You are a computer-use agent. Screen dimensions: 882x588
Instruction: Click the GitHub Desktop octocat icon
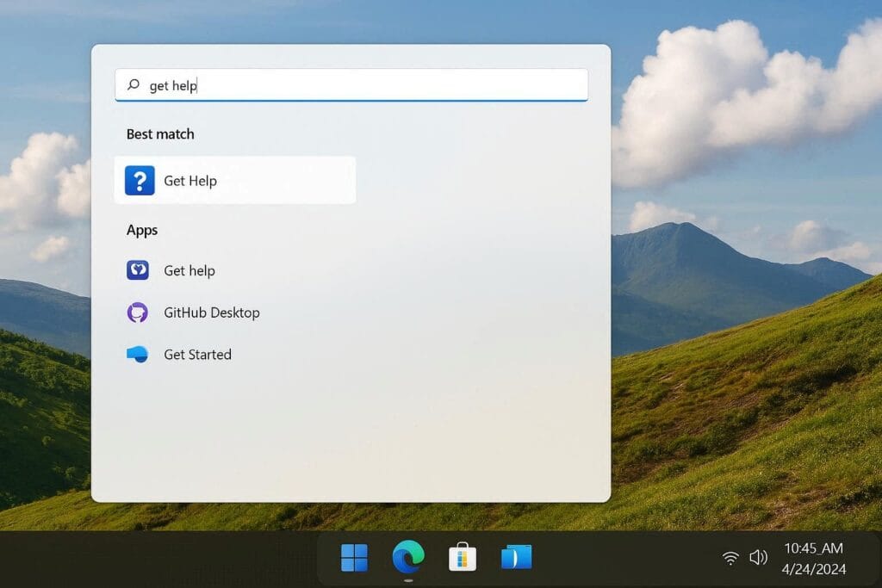[x=138, y=313]
